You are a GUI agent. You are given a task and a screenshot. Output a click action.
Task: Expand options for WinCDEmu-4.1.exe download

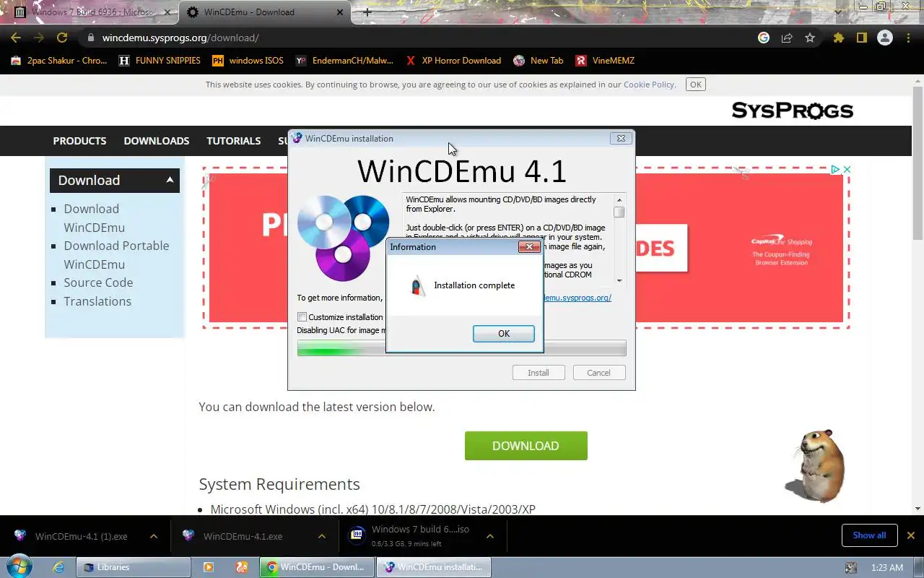click(322, 536)
